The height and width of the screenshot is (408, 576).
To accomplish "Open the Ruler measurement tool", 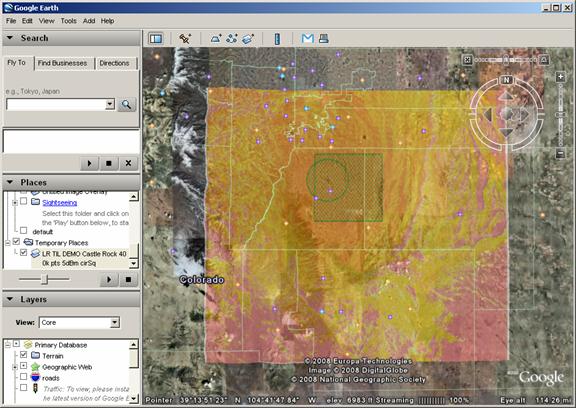I will click(x=277, y=39).
